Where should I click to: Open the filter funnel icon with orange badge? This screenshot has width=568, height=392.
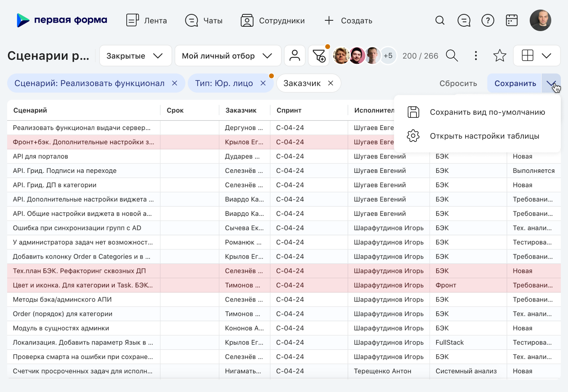318,57
